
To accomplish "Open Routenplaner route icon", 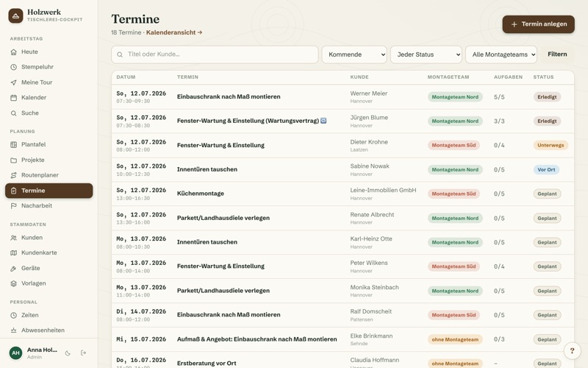I will (13, 175).
